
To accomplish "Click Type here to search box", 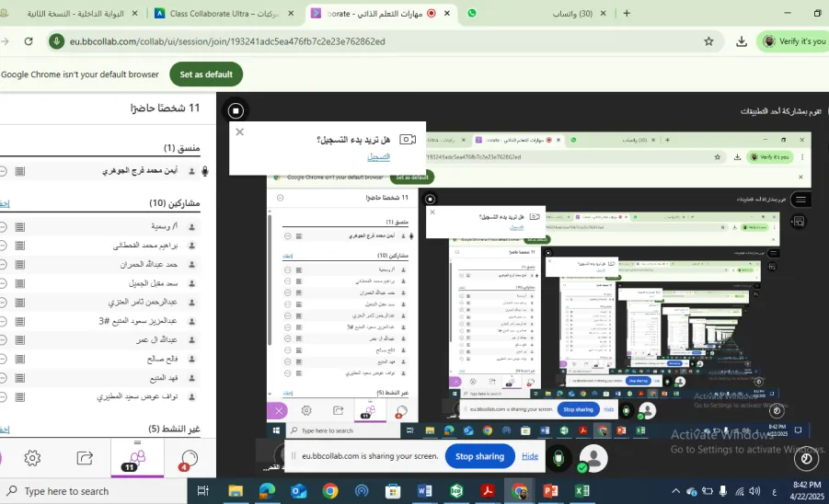I will point(94,491).
